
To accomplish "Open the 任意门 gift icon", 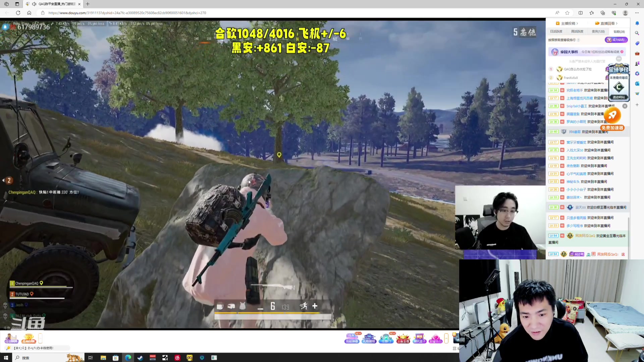I will coord(386,338).
